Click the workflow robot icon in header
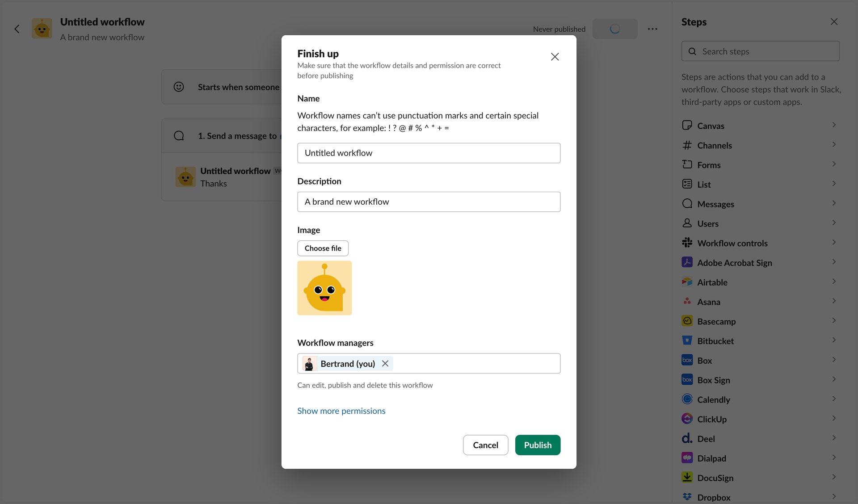This screenshot has width=858, height=504. 42,29
